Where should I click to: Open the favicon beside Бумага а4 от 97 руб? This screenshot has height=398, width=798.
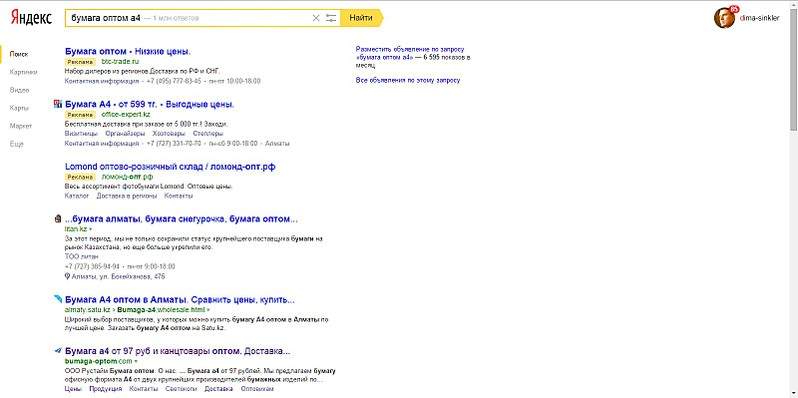[58, 351]
